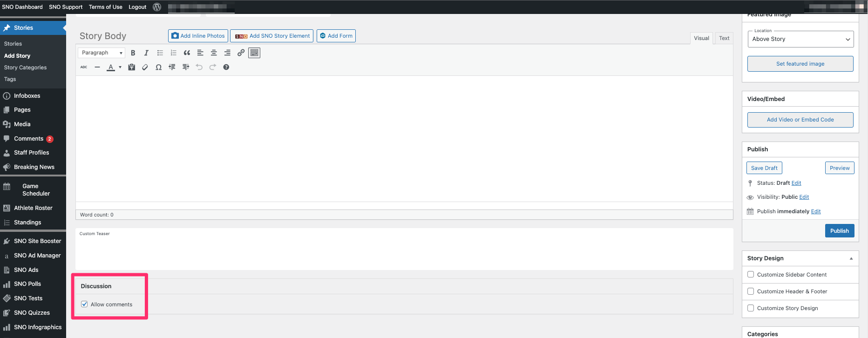The image size is (868, 338).
Task: Toggle the toolbar kitchen sink button
Action: tap(254, 53)
